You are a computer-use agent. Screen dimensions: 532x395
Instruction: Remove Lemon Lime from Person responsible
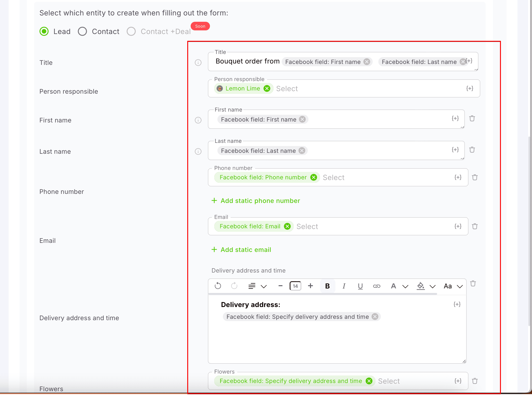267,88
